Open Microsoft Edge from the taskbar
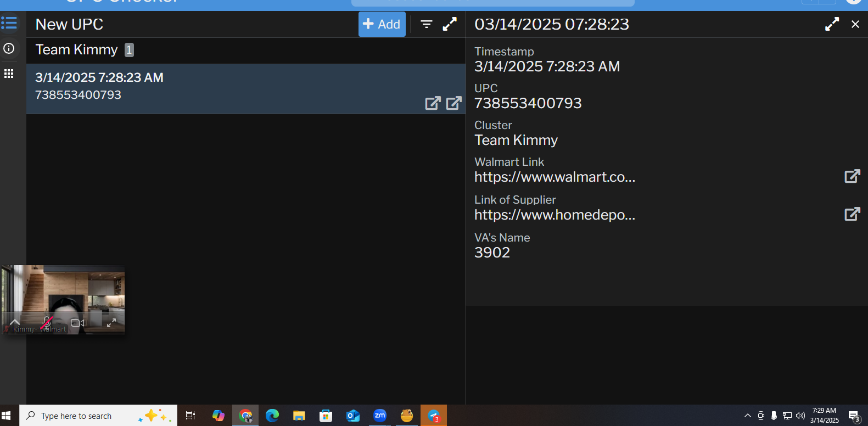This screenshot has height=426, width=868. tap(272, 416)
